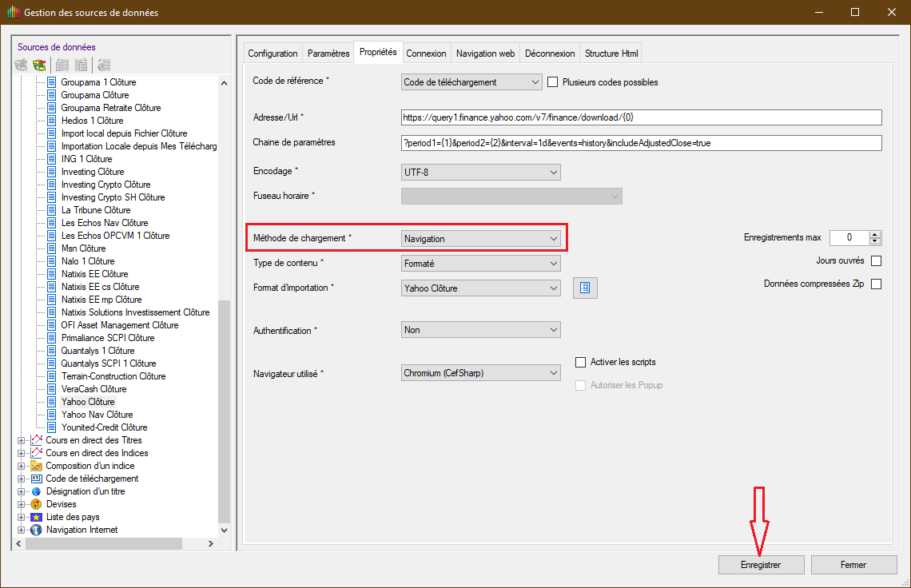The image size is (911, 588).
Task: Click the Code de téléchargement XY icon
Action: click(36, 479)
